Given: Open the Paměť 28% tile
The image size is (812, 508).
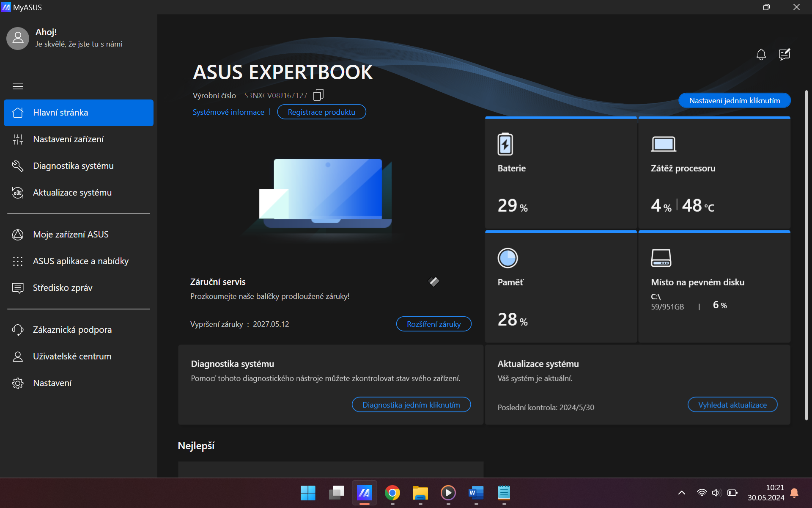Looking at the screenshot, I should [561, 287].
